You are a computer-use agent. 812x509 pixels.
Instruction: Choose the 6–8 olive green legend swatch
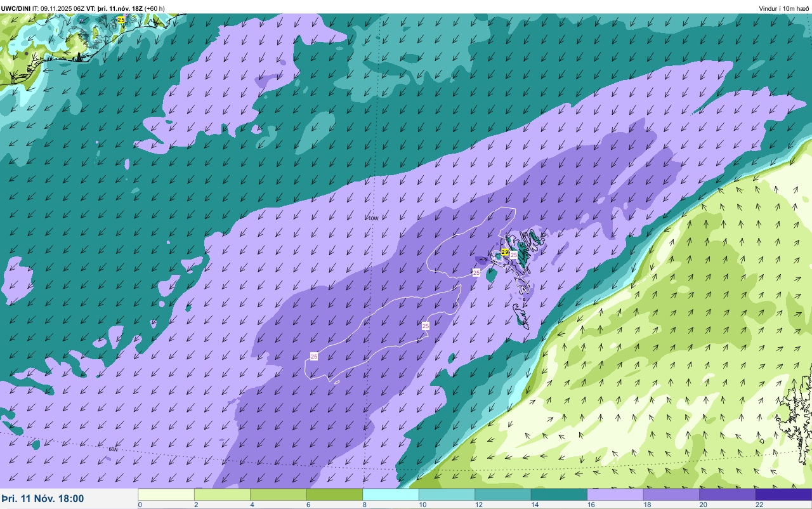tap(334, 494)
